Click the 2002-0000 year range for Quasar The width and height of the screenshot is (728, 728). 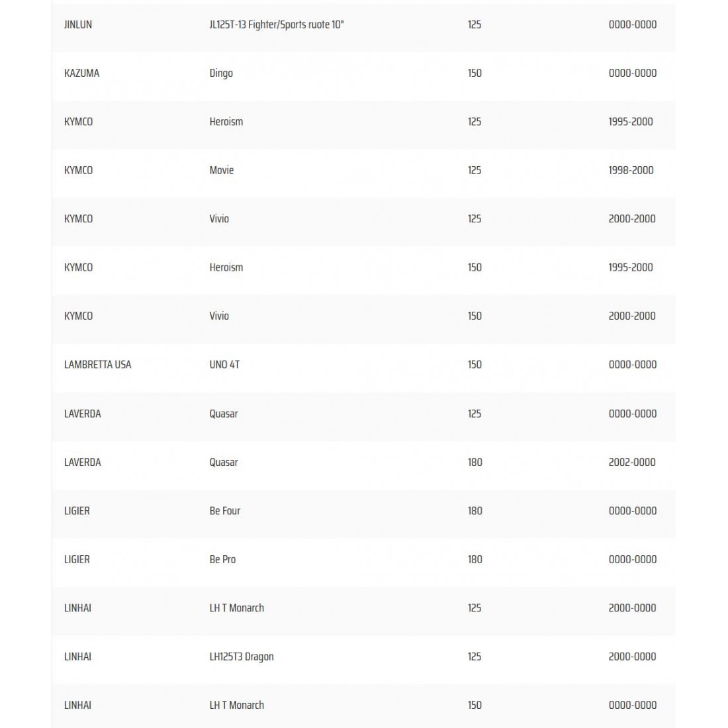tap(632, 462)
